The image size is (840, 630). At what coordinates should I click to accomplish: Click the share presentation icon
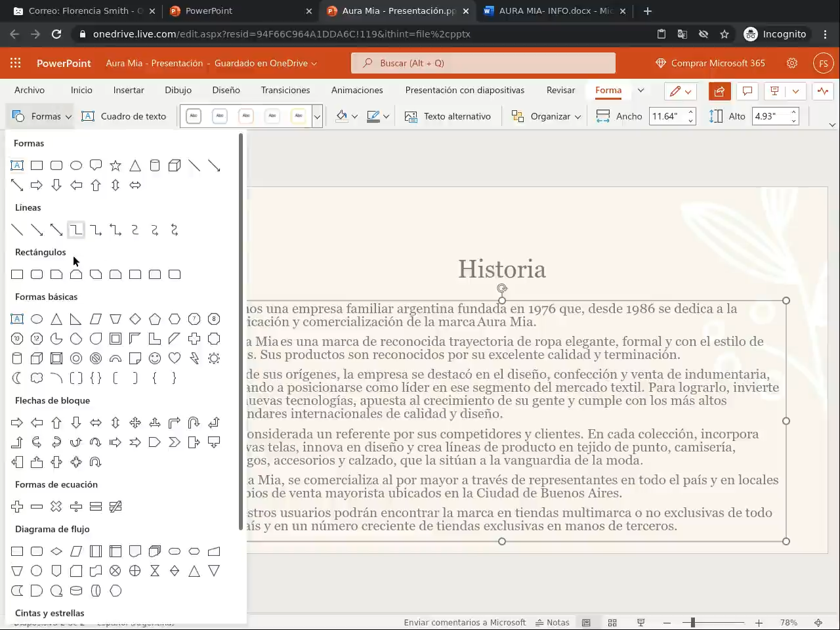[x=720, y=91]
